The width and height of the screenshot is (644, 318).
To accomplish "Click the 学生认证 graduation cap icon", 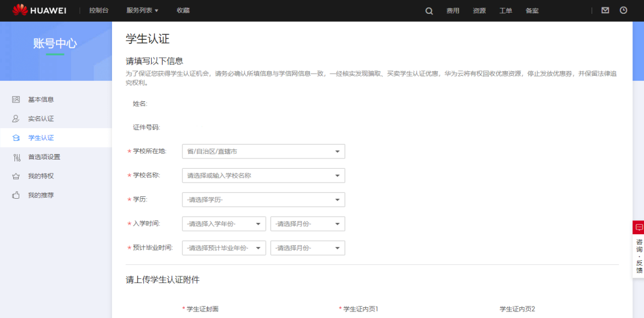I will [16, 138].
